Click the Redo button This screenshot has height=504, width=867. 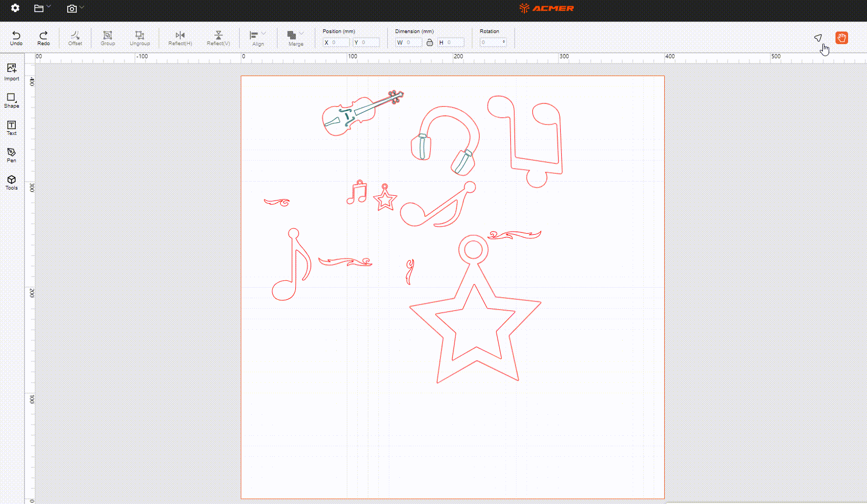(44, 38)
